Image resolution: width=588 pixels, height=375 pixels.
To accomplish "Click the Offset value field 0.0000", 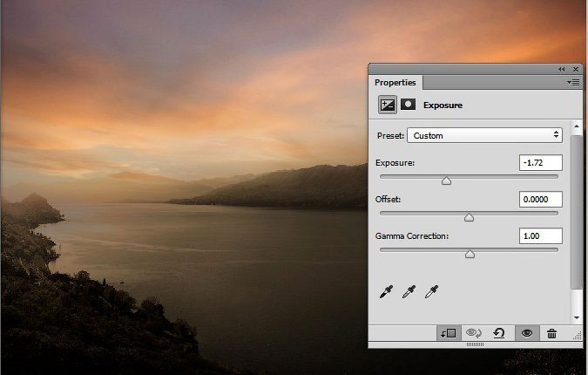I will pyautogui.click(x=541, y=200).
